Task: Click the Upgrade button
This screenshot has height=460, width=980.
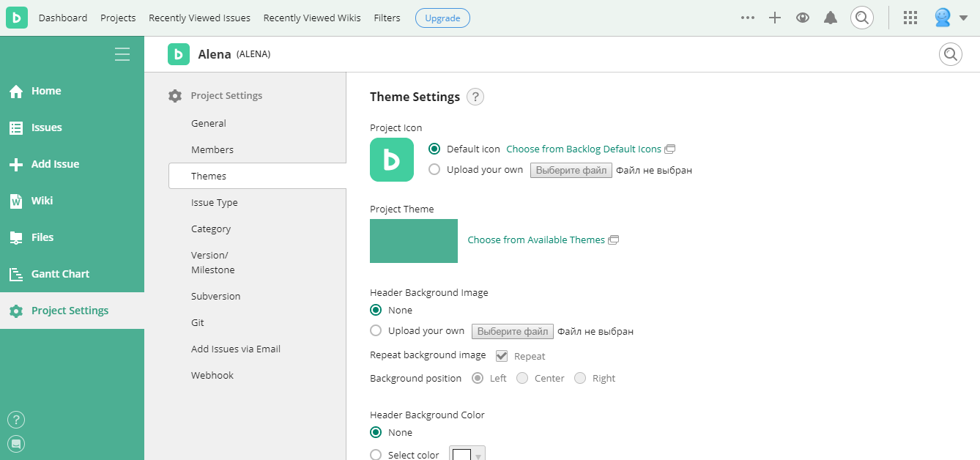Action: click(x=442, y=18)
